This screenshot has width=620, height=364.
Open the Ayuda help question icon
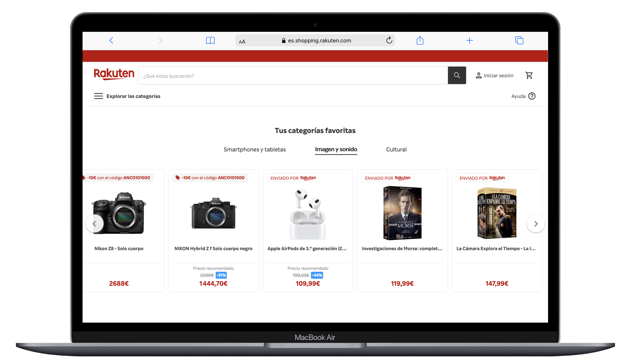(532, 96)
